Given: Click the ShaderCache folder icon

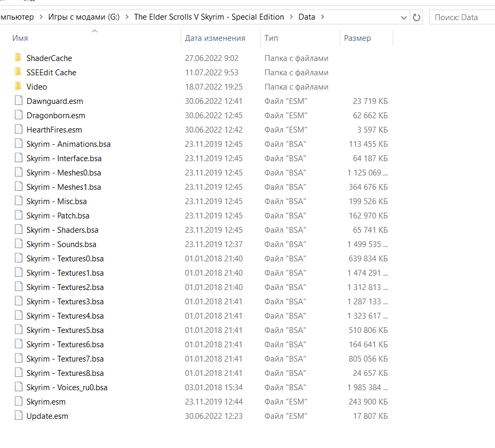Looking at the screenshot, I should (x=19, y=58).
